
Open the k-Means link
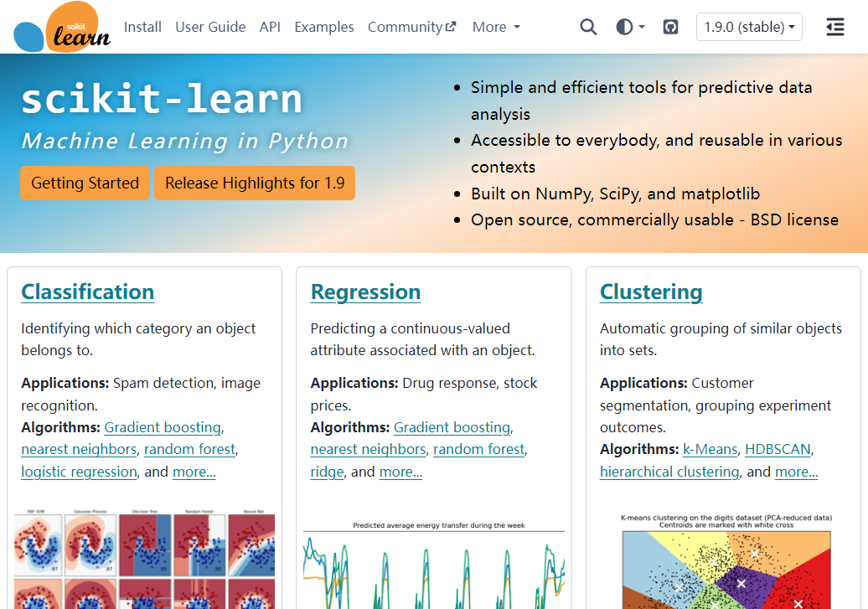[x=710, y=449]
